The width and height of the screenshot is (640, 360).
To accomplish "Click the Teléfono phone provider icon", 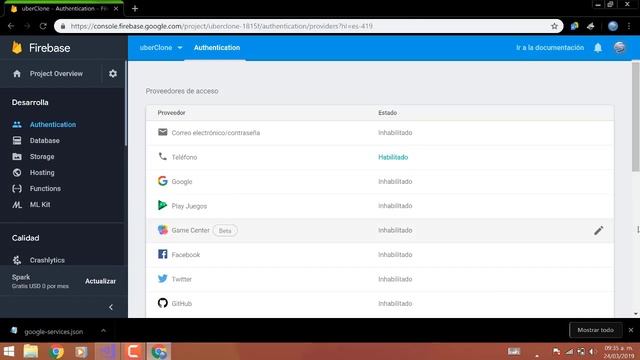I will (162, 156).
